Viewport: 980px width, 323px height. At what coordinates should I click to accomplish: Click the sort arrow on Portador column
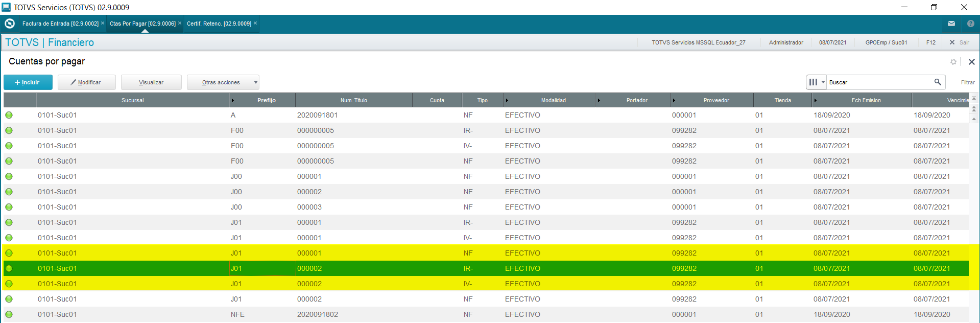(599, 100)
